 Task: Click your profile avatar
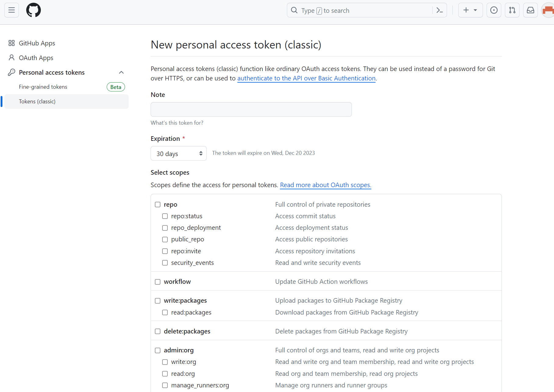click(548, 10)
